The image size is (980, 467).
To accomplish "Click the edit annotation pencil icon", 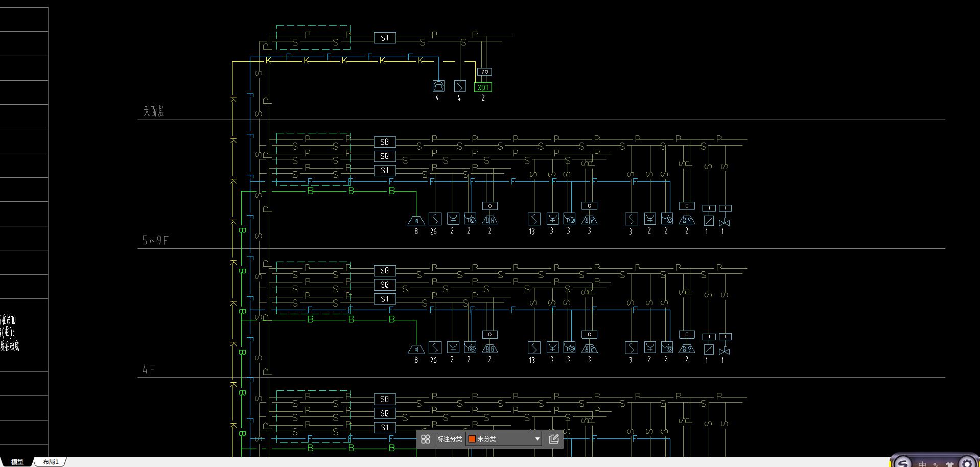I will (x=553, y=439).
